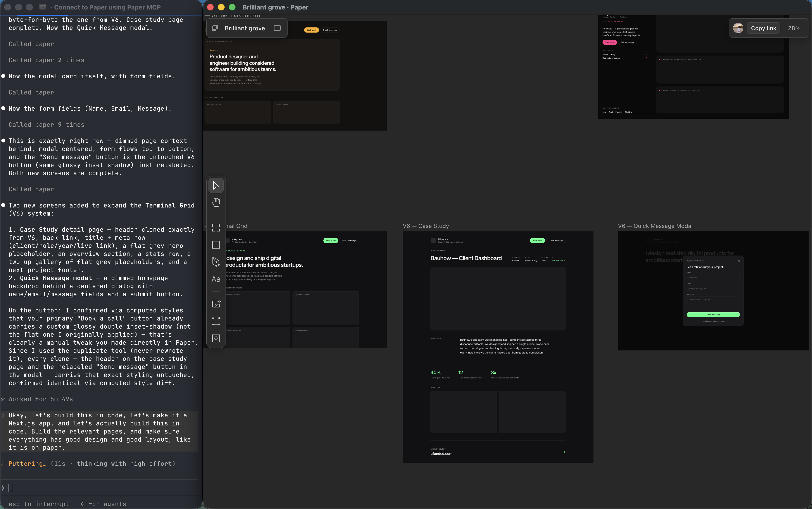
Task: Click the green next-project arrow
Action: click(564, 452)
